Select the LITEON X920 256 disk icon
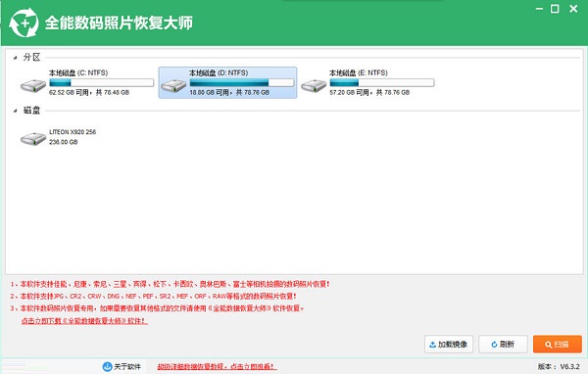The width and height of the screenshot is (588, 374). point(33,139)
